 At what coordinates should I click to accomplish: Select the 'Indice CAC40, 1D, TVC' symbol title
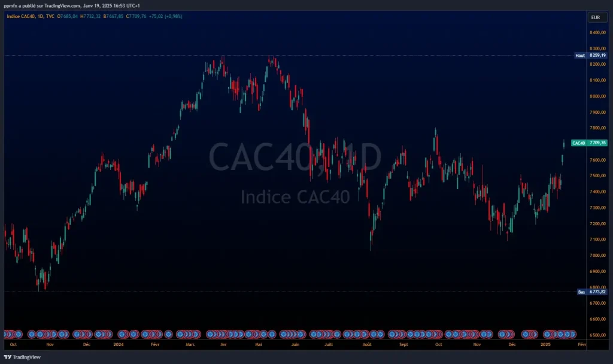click(31, 16)
